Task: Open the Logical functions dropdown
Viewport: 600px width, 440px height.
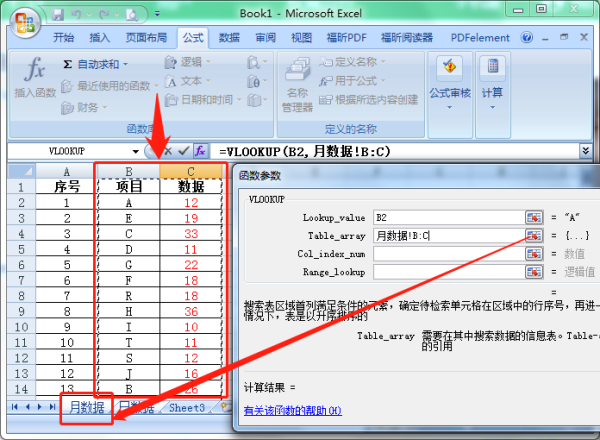Action: pyautogui.click(x=188, y=62)
